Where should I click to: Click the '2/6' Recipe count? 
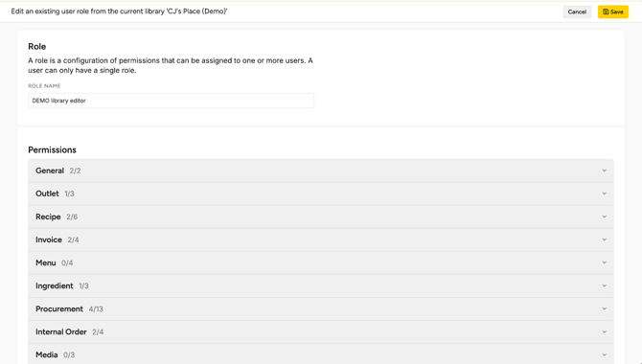pos(72,217)
